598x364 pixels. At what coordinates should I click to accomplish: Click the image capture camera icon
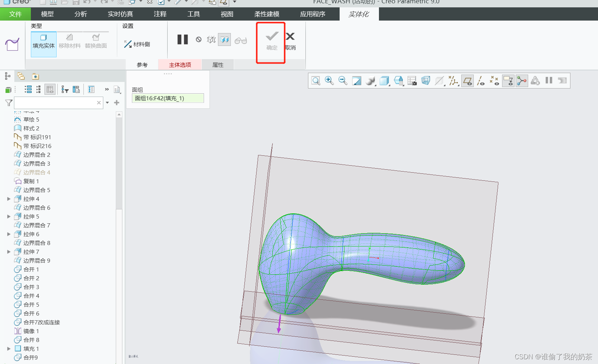tap(413, 80)
